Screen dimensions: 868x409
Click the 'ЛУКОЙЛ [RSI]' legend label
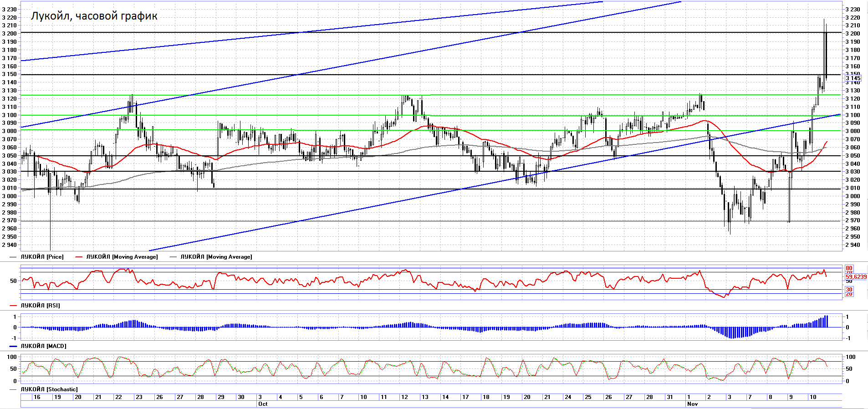(40, 306)
